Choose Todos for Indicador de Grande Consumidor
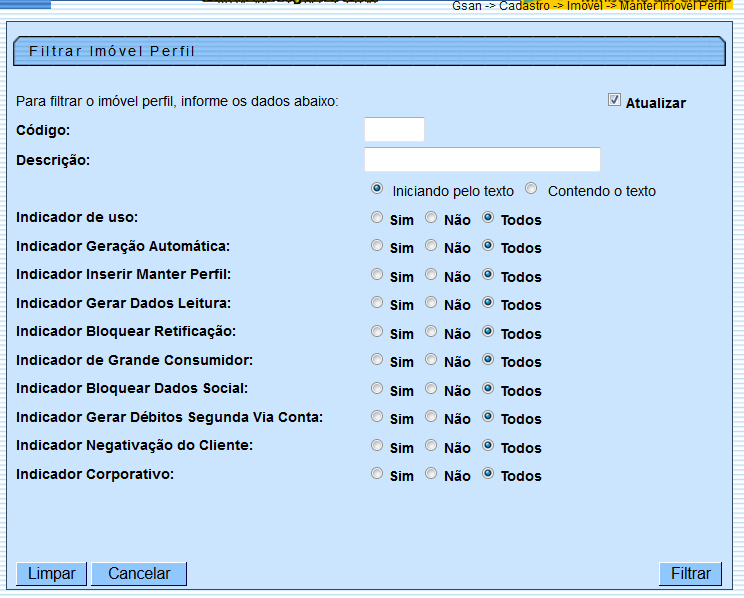 (x=488, y=359)
